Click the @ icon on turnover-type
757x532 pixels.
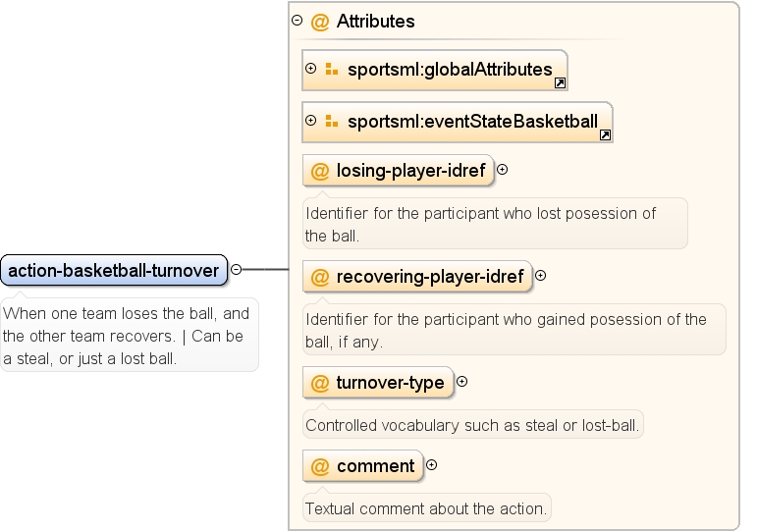tap(320, 384)
